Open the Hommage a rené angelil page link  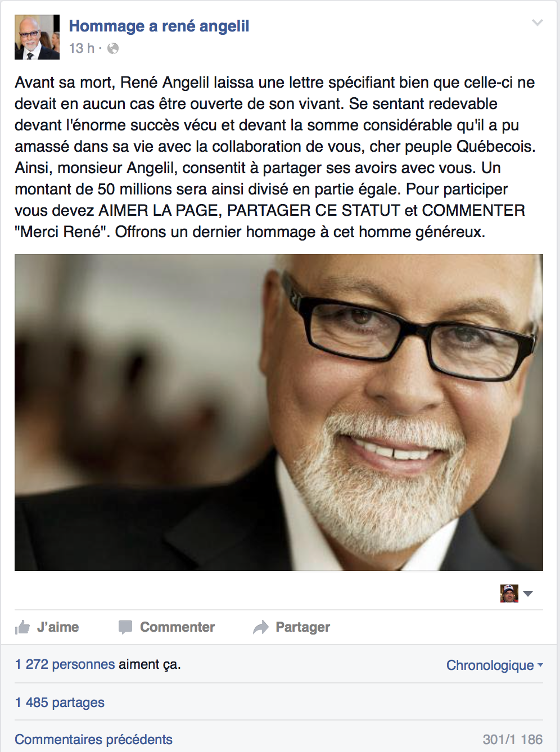click(159, 26)
